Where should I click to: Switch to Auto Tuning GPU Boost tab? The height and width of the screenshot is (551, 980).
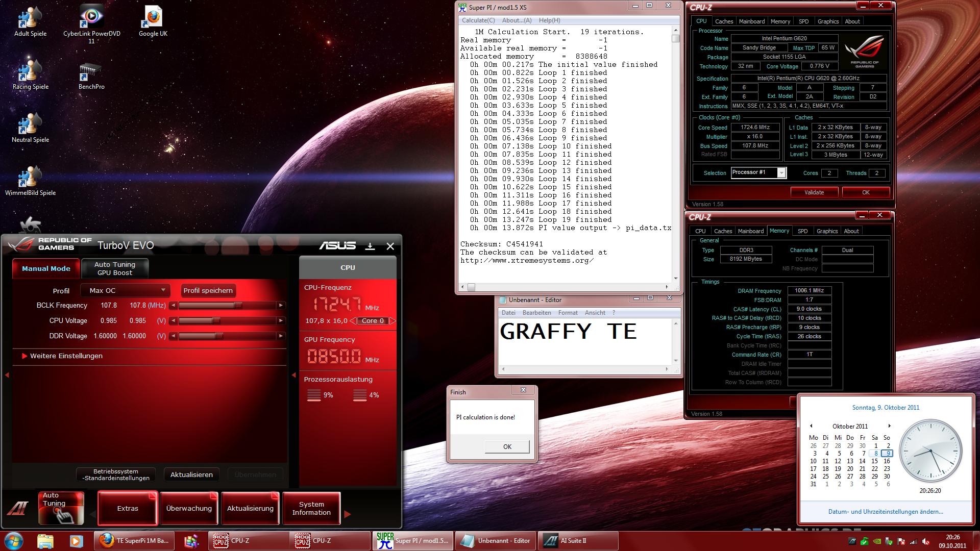pyautogui.click(x=115, y=268)
